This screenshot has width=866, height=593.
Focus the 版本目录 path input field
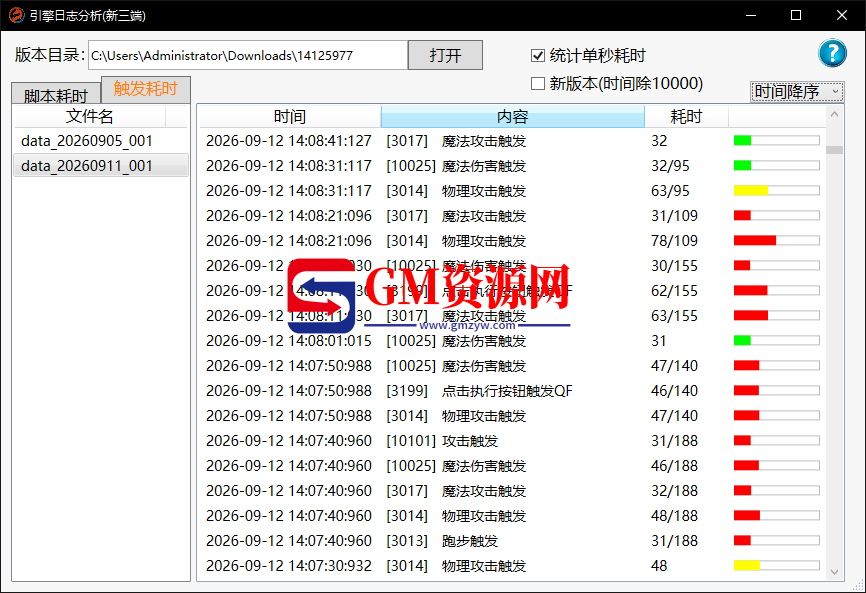248,55
